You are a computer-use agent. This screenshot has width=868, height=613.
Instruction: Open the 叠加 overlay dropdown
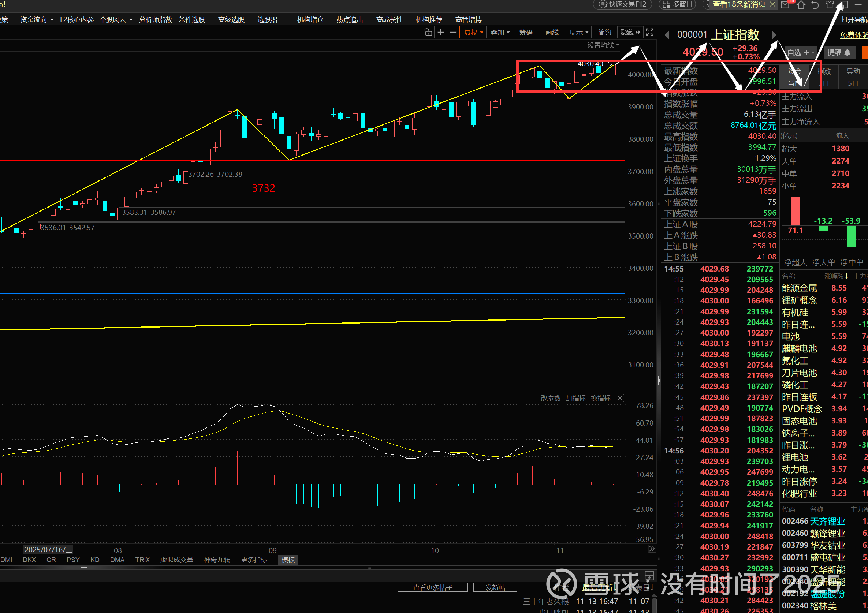coord(500,33)
